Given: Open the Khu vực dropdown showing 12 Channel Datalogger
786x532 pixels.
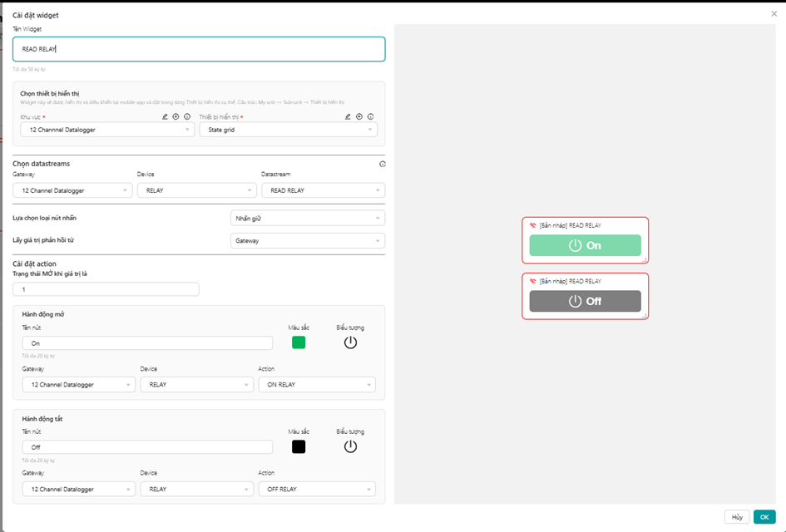Looking at the screenshot, I should point(107,130).
